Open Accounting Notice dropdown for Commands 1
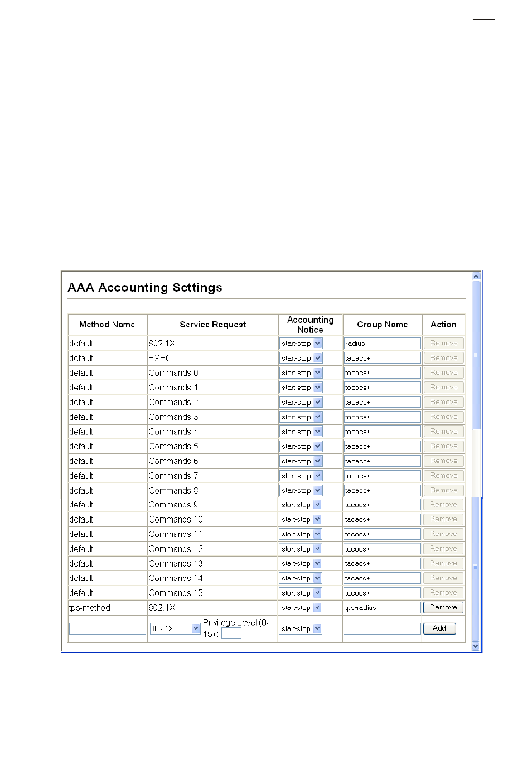This screenshot has height=774, width=532. click(301, 388)
